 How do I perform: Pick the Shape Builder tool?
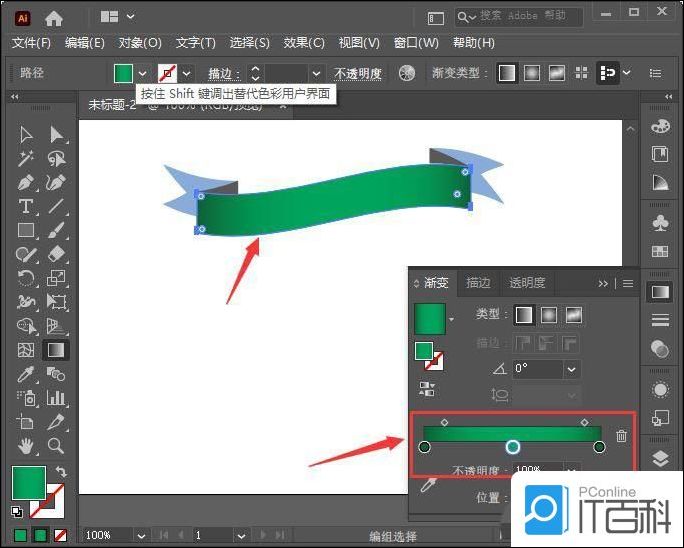click(26, 326)
